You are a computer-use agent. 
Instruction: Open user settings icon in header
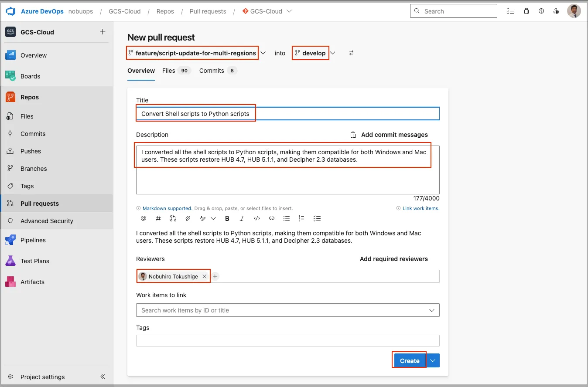556,11
